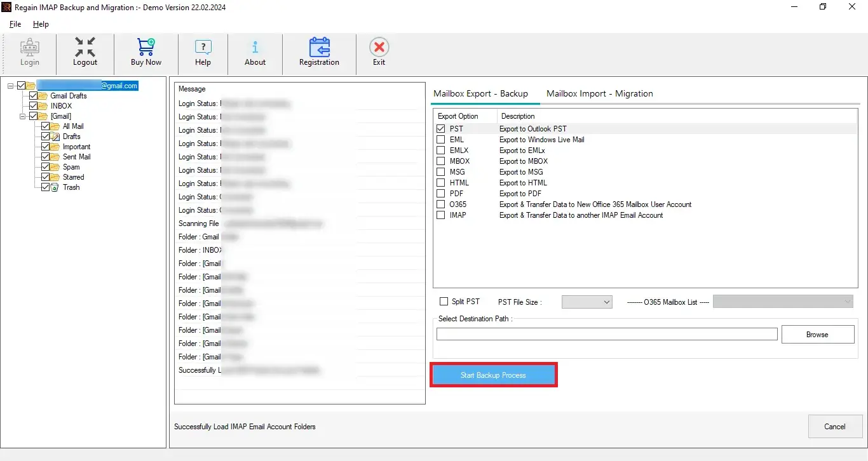This screenshot has height=461, width=868.
Task: Open the File menu
Action: 15,24
